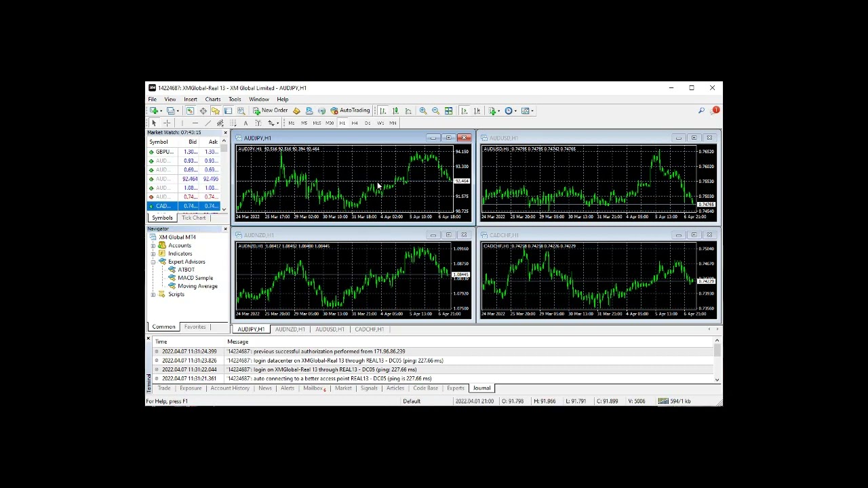Screen dimensions: 868x488
Task: Click the Journal log vertical scrollbar
Action: (717, 359)
